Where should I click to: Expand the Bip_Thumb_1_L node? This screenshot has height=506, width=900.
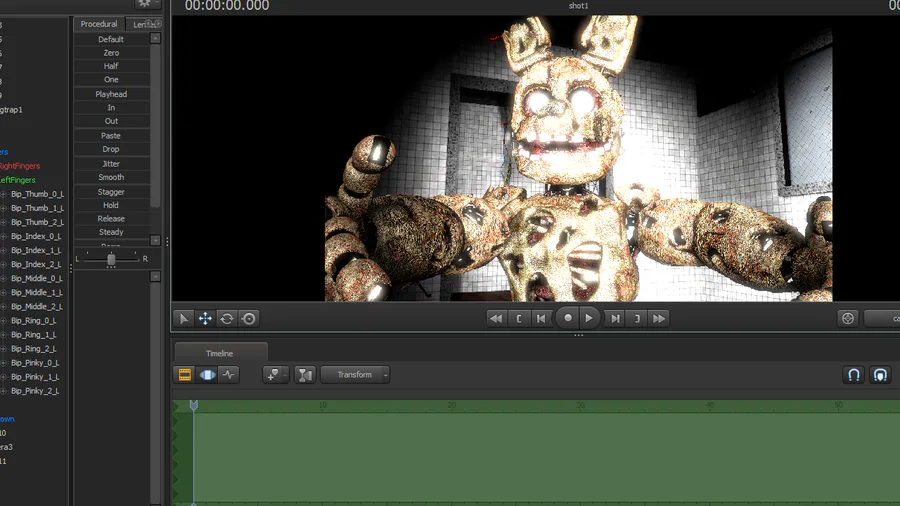coord(3,208)
